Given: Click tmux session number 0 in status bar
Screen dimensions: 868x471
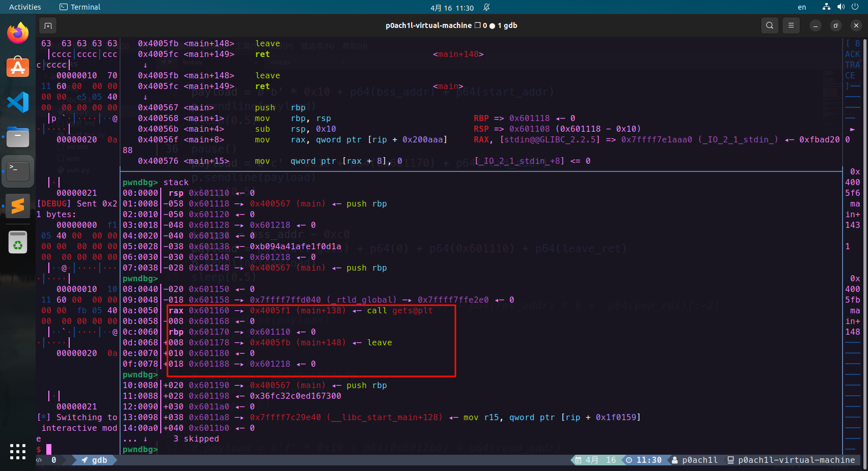Looking at the screenshot, I should (x=54, y=460).
